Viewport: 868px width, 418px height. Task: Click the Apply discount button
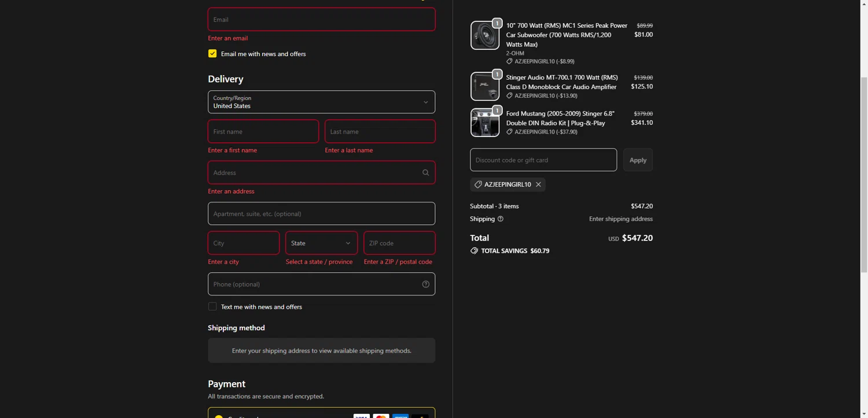click(638, 160)
